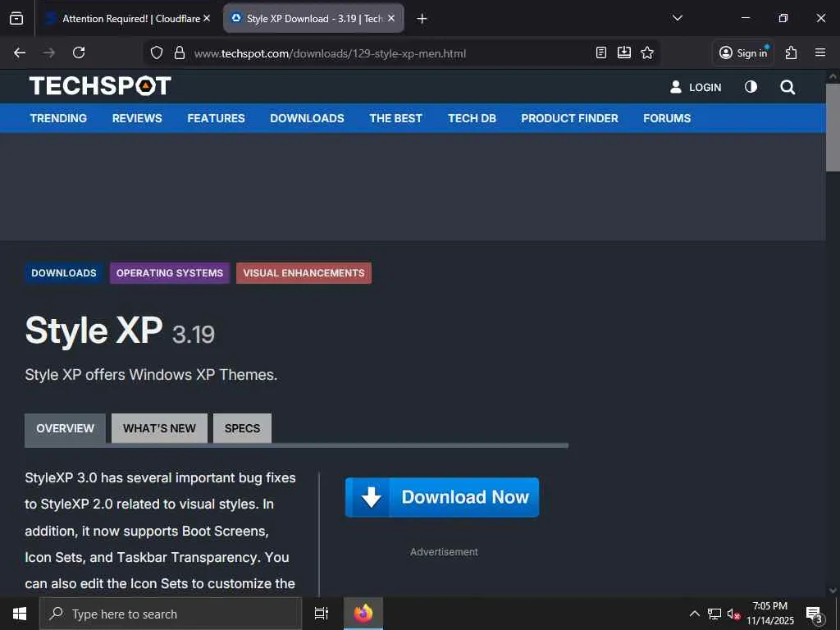This screenshot has width=840, height=630.
Task: Click the LOGIN user link
Action: click(x=696, y=87)
